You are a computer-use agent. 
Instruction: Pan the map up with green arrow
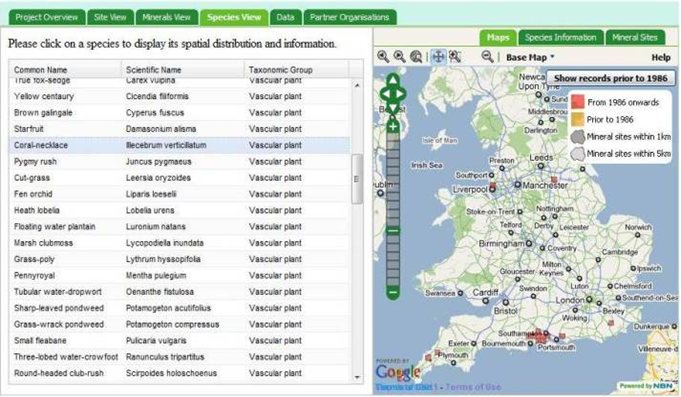(393, 79)
